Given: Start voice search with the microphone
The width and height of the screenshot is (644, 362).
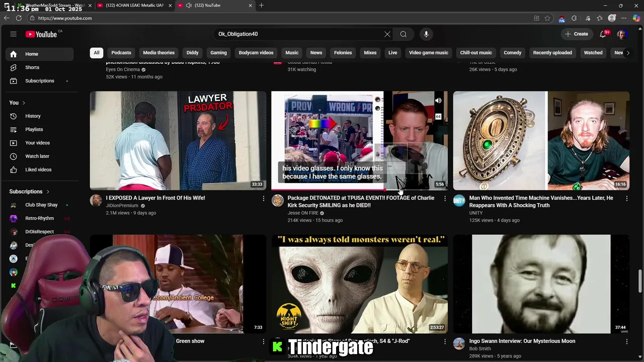Looking at the screenshot, I should point(426,34).
